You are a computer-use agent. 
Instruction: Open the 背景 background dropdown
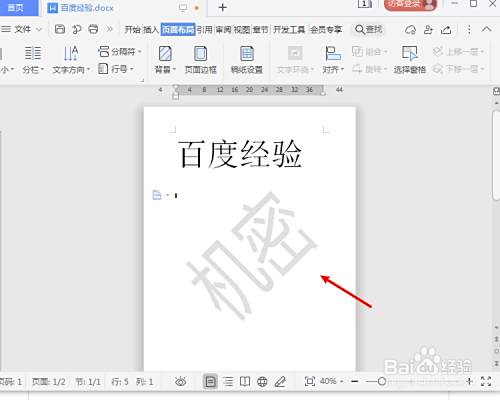pyautogui.click(x=165, y=60)
